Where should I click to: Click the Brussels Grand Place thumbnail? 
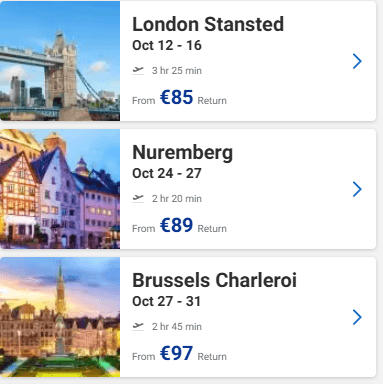coord(60,317)
